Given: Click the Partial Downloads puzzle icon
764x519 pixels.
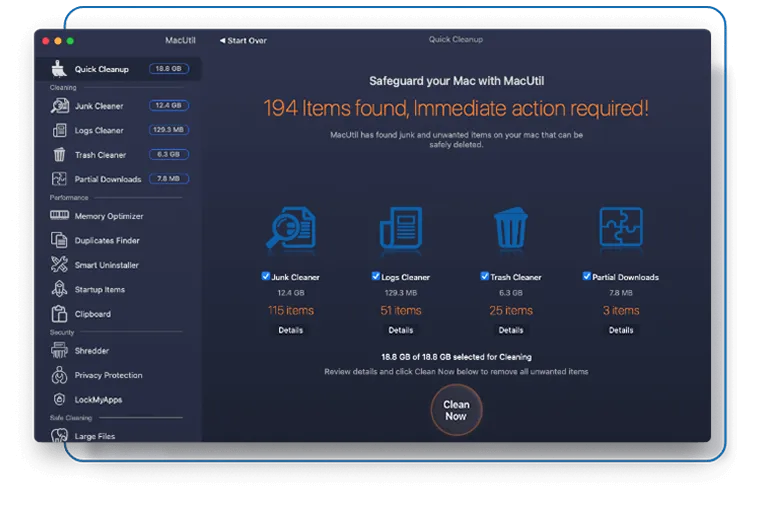Looking at the screenshot, I should (x=620, y=228).
